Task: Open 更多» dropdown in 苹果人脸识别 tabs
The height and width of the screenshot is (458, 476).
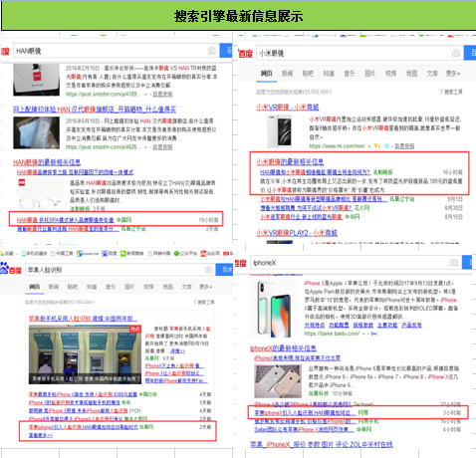Action: pyautogui.click(x=206, y=287)
